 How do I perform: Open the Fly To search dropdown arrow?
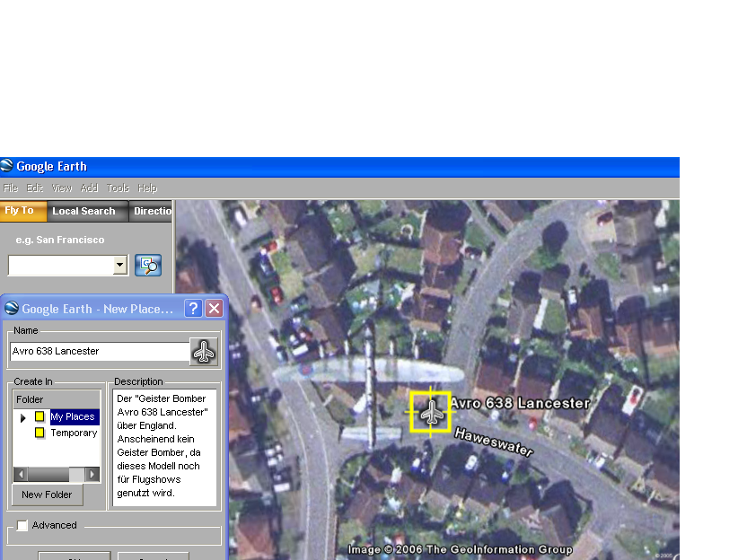click(120, 266)
